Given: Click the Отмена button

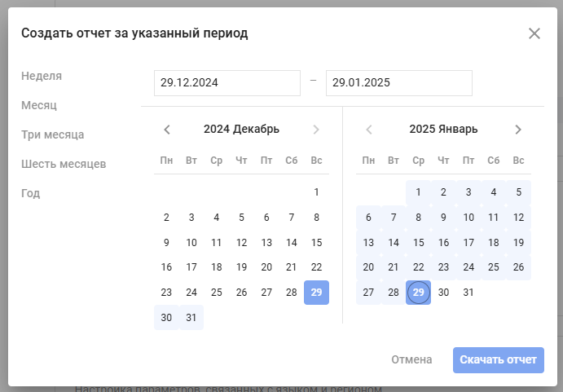Looking at the screenshot, I should 411,359.
